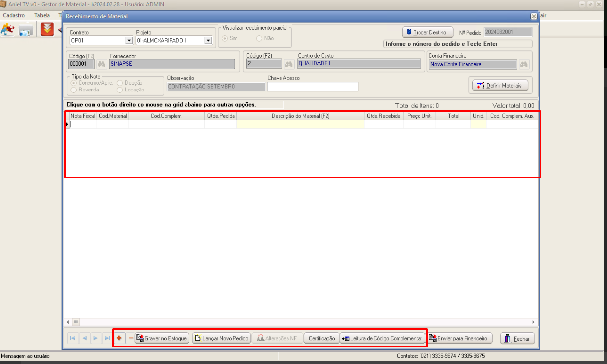Open the Tabela menu

coord(42,15)
